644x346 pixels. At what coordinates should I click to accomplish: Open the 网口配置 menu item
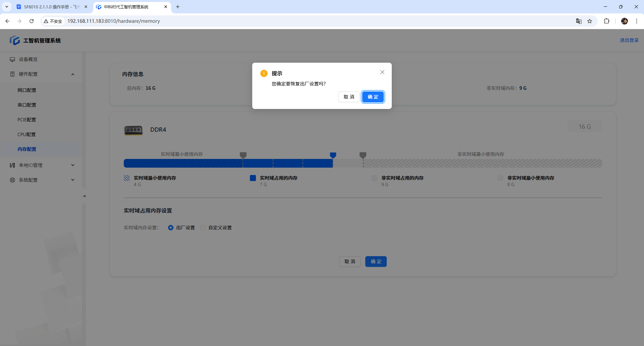click(27, 90)
